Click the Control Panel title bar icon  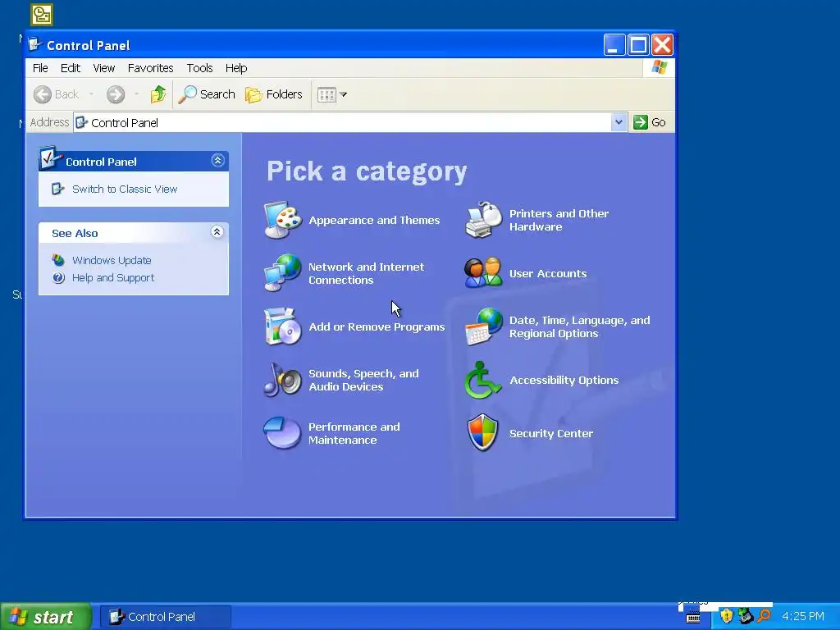[35, 44]
